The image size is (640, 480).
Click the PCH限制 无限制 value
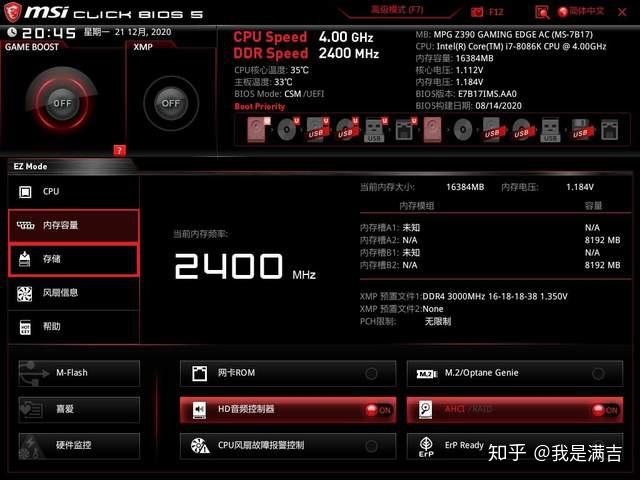[x=438, y=322]
